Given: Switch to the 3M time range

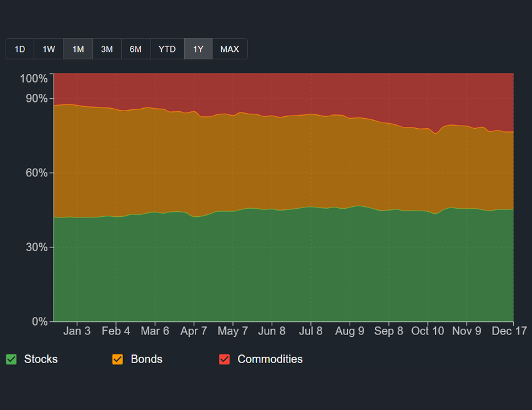Looking at the screenshot, I should tap(107, 49).
